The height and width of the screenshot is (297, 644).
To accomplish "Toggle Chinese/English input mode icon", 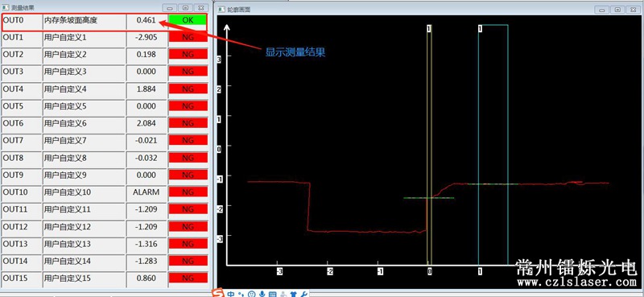I will tap(232, 294).
